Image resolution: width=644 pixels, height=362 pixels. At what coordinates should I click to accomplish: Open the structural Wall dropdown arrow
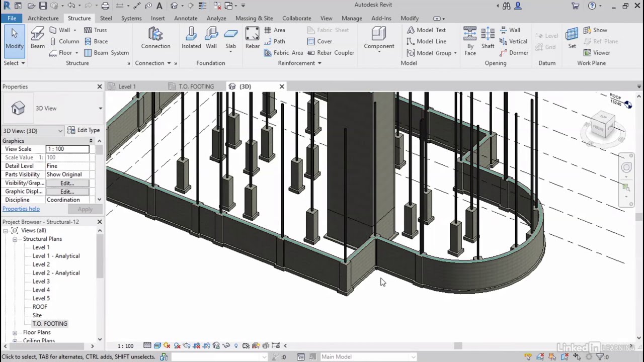coord(74,30)
